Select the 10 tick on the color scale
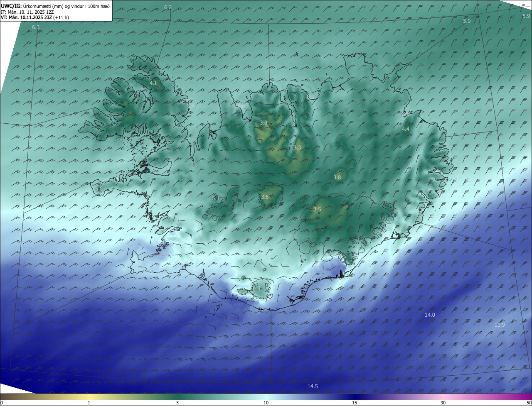 click(266, 403)
